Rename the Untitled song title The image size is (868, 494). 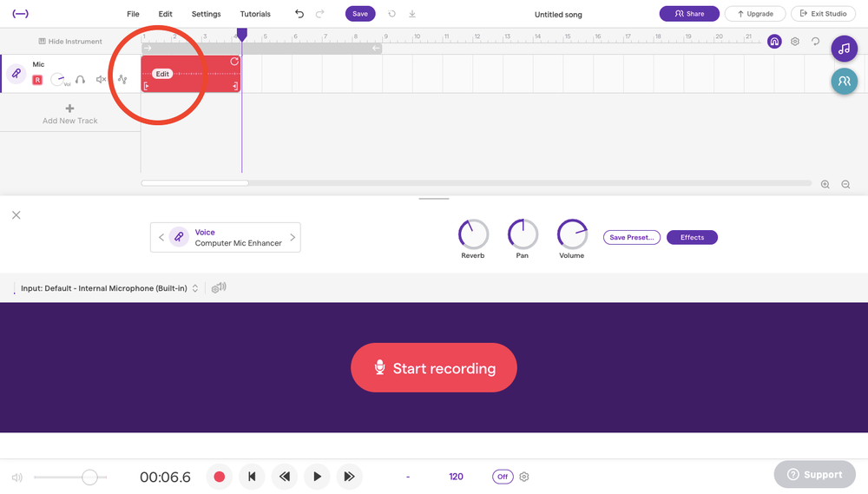[558, 15]
